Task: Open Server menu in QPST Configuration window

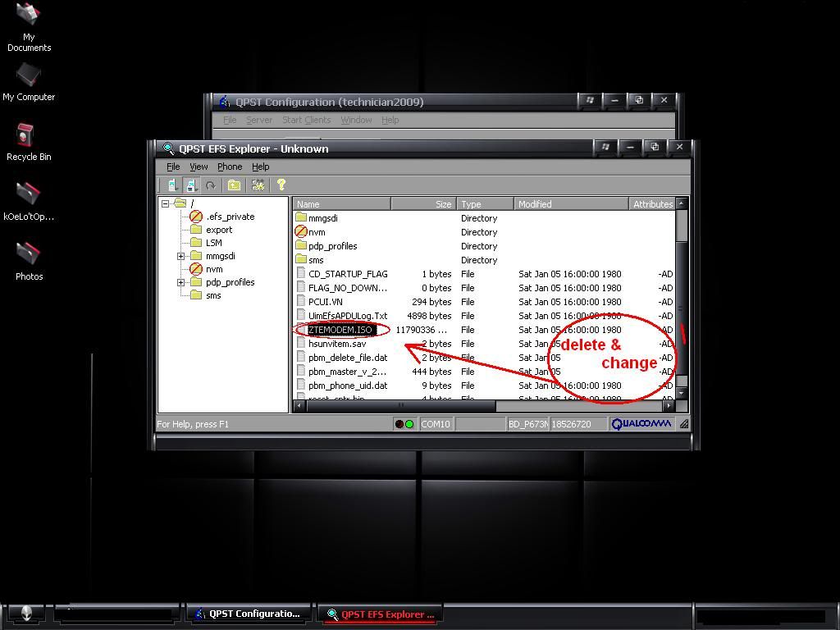Action: (259, 120)
